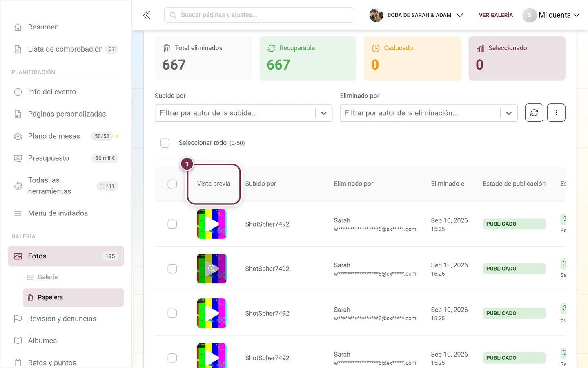
Task: Check the third ShotSpher7492 row checkbox
Action: tap(172, 313)
